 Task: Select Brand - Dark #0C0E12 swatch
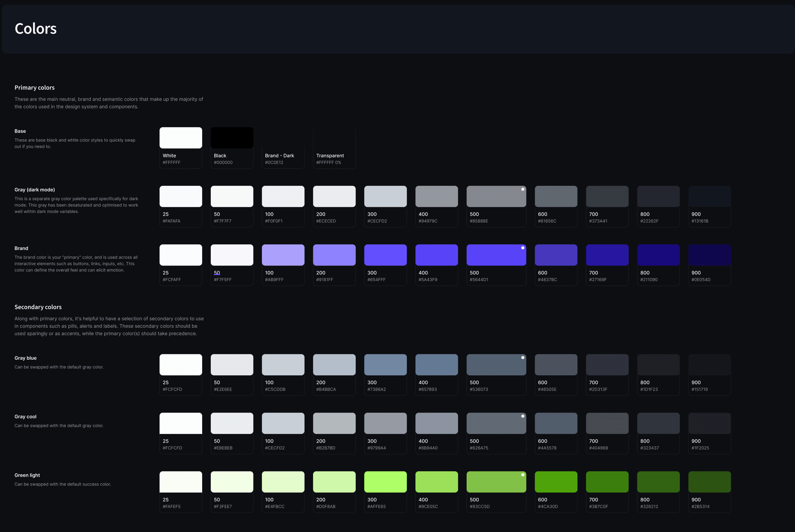pyautogui.click(x=283, y=138)
